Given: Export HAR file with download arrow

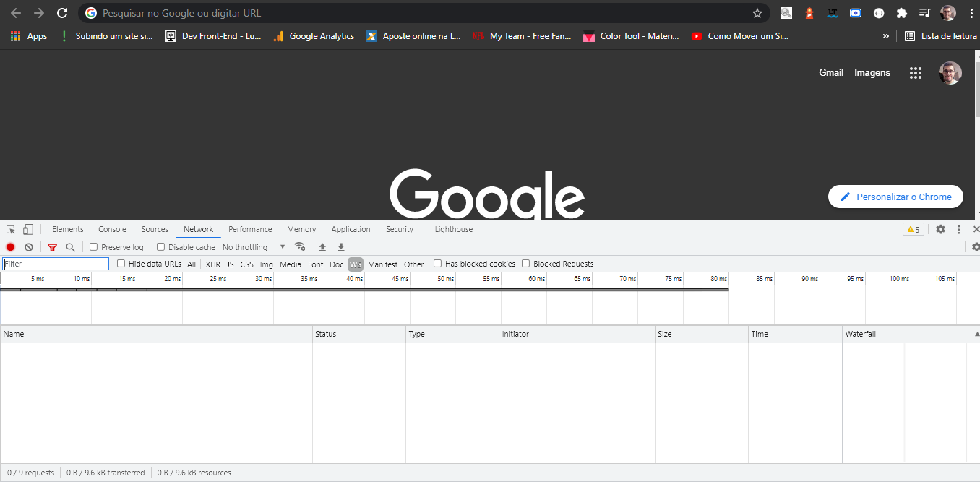Looking at the screenshot, I should [x=341, y=247].
